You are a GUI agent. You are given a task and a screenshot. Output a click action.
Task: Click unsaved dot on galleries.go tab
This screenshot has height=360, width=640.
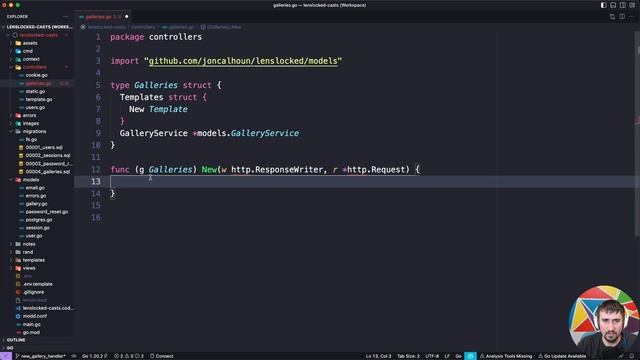point(127,17)
